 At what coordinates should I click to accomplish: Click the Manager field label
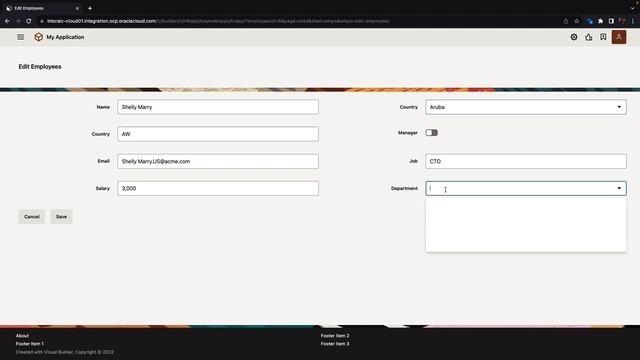pyautogui.click(x=408, y=133)
